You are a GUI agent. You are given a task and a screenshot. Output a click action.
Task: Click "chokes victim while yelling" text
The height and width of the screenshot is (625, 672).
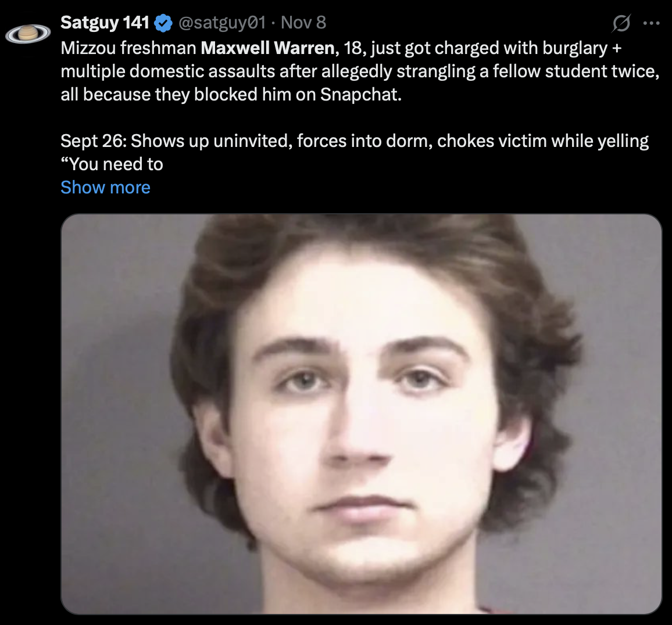point(542,141)
